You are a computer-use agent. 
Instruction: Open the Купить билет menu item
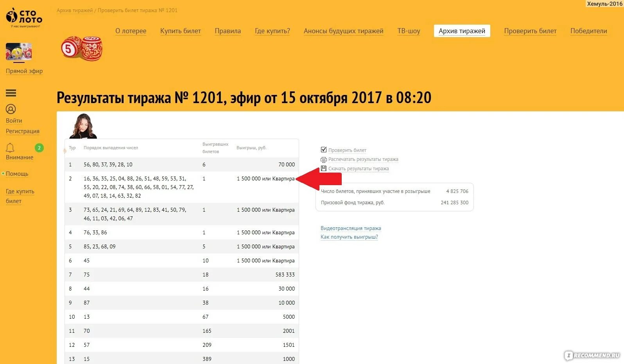181,31
